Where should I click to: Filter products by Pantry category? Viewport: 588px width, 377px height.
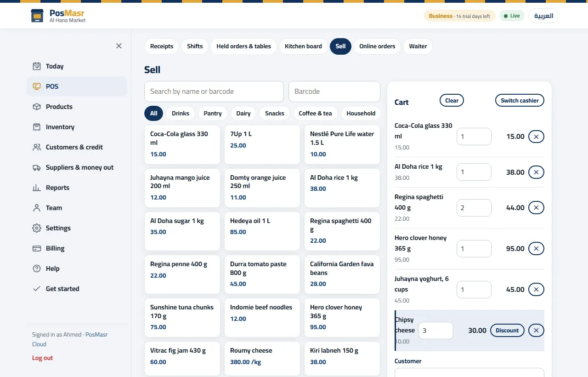pos(213,113)
